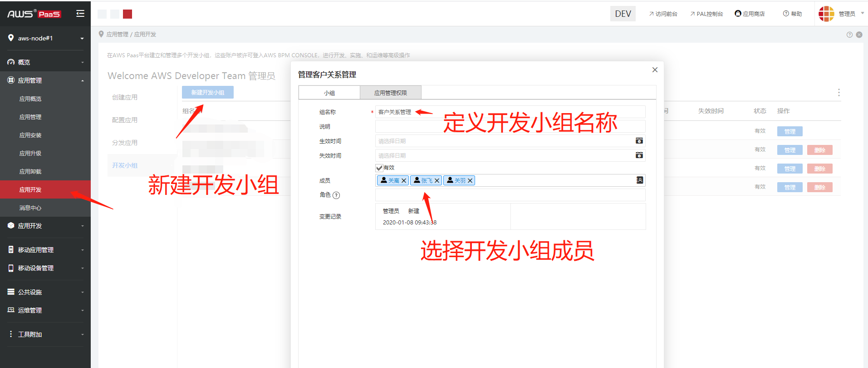Click the 概览 dashboard gauge icon

(11, 62)
